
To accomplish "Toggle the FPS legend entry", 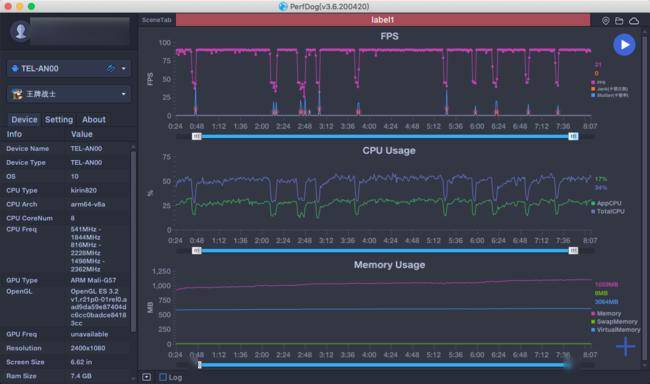I will point(599,82).
